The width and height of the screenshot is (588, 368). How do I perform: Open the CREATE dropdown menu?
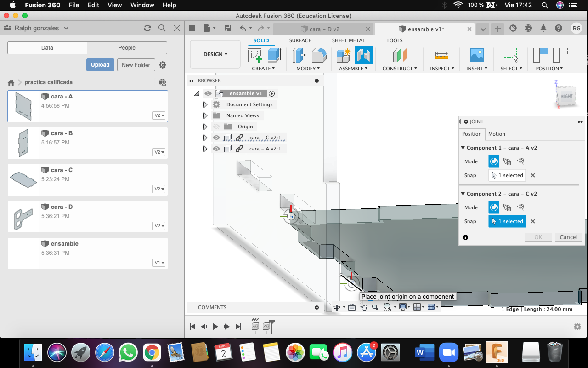tap(263, 69)
